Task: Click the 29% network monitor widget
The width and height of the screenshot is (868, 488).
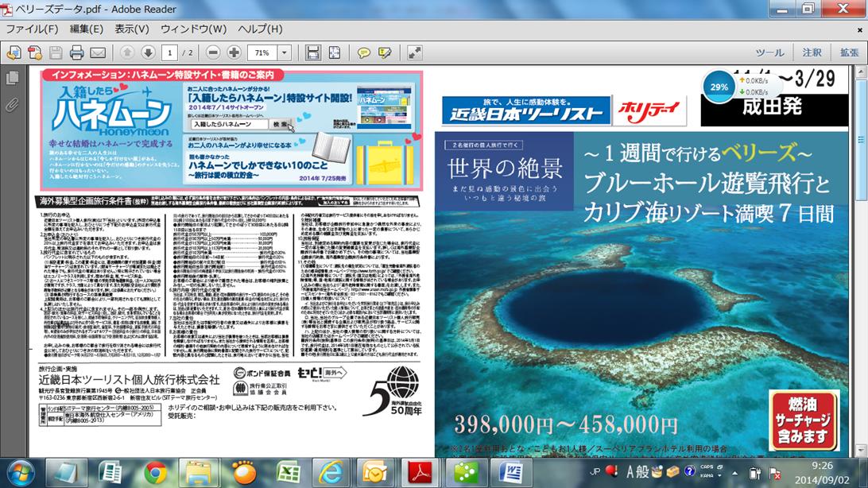Action: pyautogui.click(x=719, y=87)
